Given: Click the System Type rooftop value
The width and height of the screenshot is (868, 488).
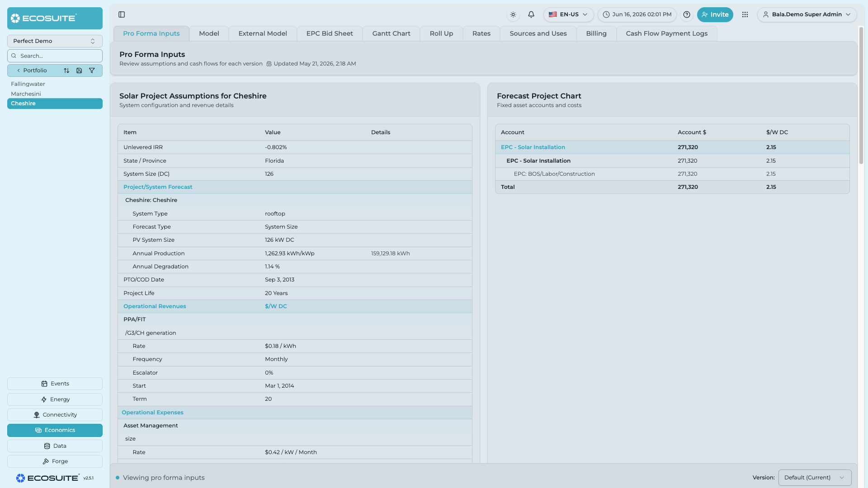Looking at the screenshot, I should (x=275, y=214).
